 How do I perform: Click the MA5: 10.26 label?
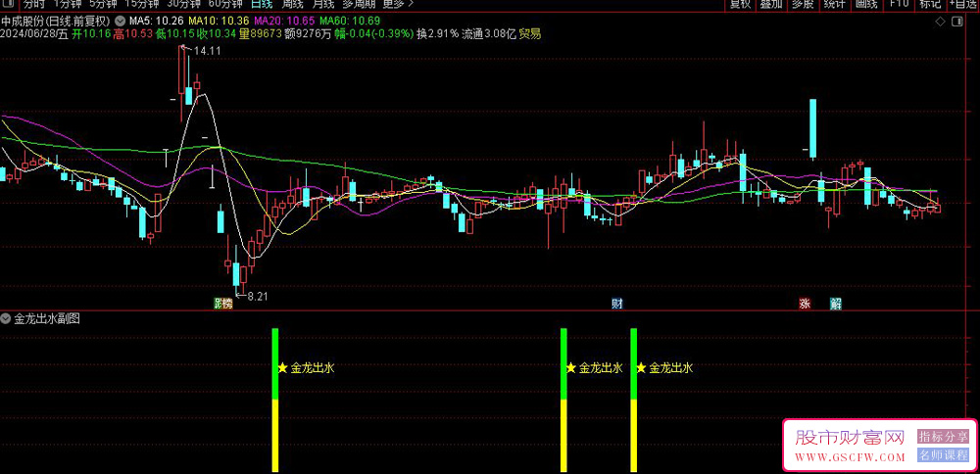pyautogui.click(x=156, y=20)
